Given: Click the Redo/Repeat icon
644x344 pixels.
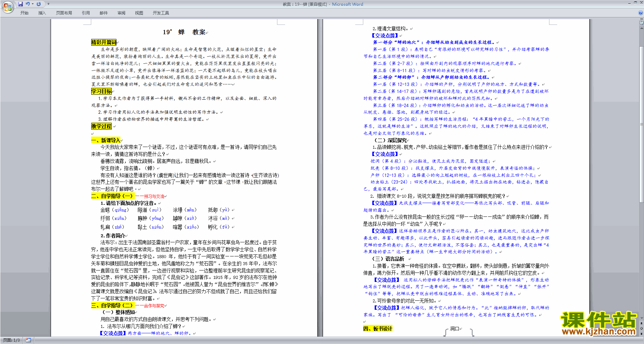Looking at the screenshot, I should tap(39, 4).
